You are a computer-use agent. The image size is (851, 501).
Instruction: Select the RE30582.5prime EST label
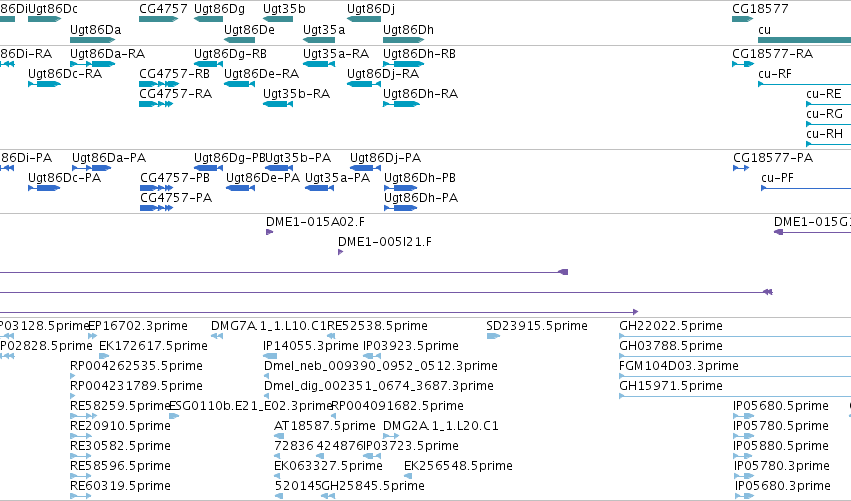click(120, 446)
